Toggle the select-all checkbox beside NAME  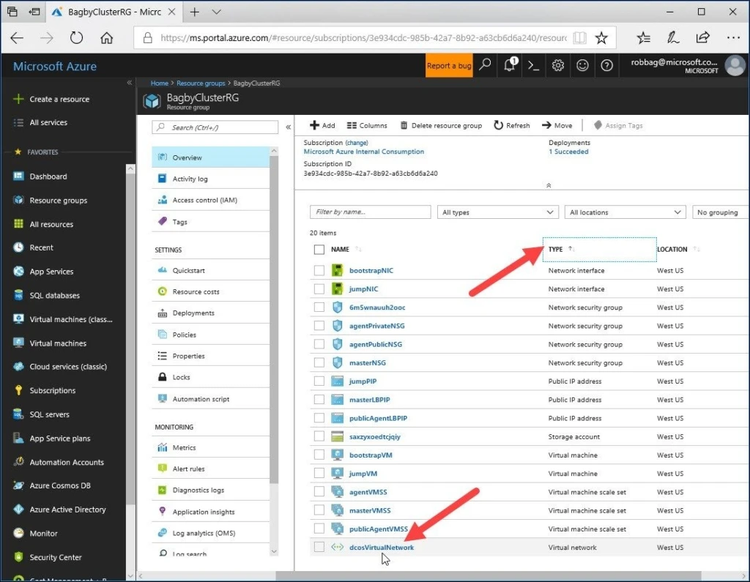319,249
